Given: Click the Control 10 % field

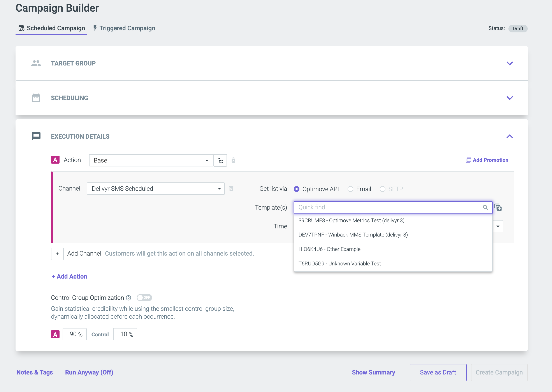Looking at the screenshot, I should (x=125, y=334).
